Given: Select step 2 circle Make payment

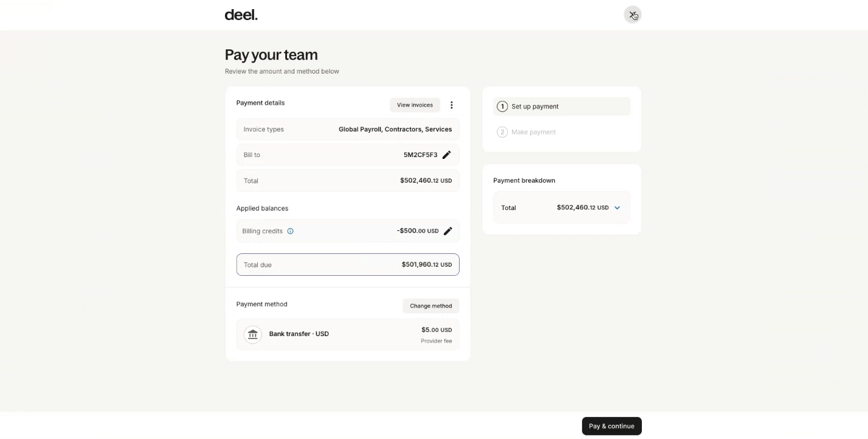Looking at the screenshot, I should (x=502, y=132).
